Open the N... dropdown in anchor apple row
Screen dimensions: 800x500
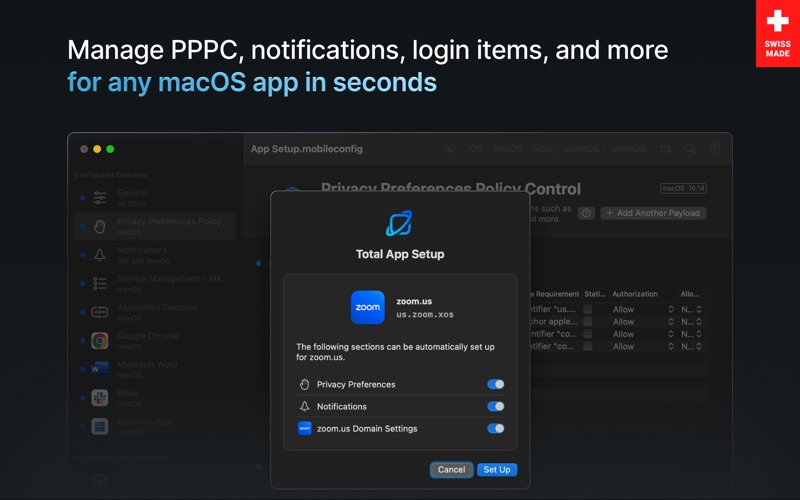(x=691, y=321)
